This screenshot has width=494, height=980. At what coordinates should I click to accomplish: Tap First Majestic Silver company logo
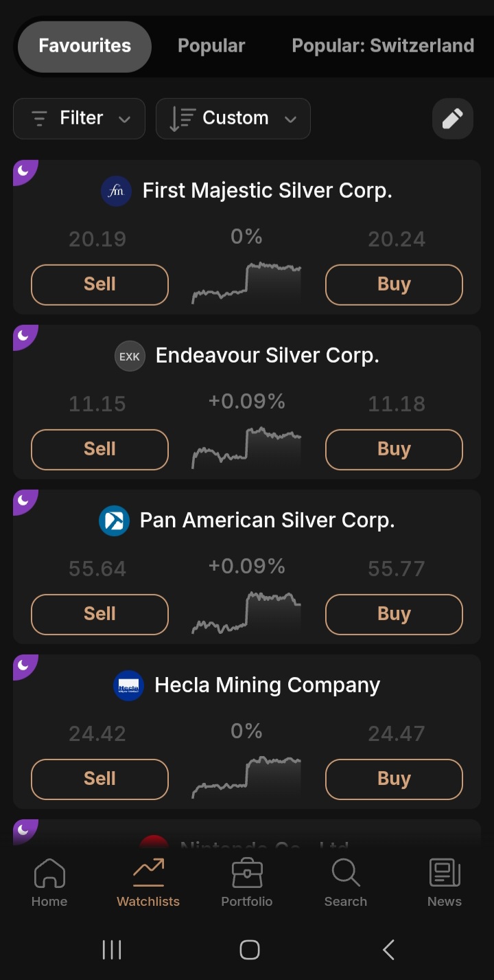click(x=116, y=191)
